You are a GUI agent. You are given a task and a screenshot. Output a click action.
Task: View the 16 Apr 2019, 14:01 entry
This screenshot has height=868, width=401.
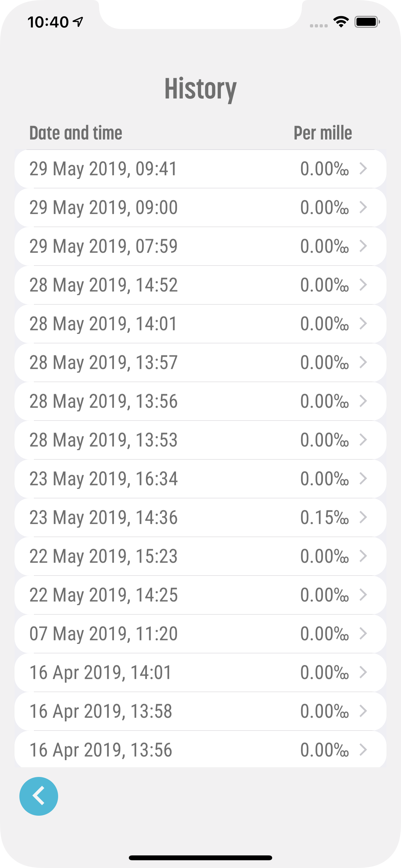pos(200,672)
